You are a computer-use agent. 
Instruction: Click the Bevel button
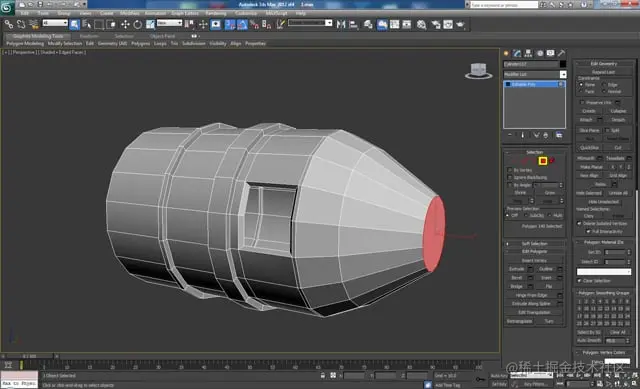coord(517,278)
